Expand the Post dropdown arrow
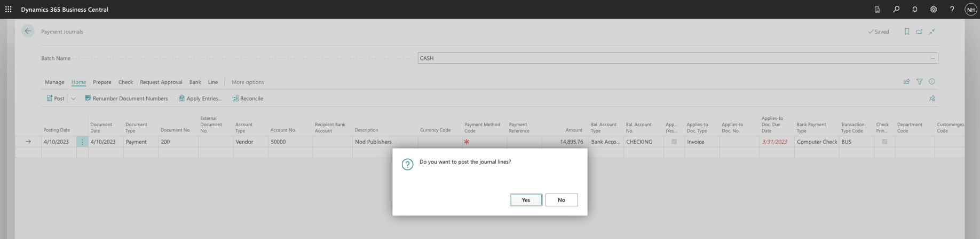 click(x=73, y=98)
